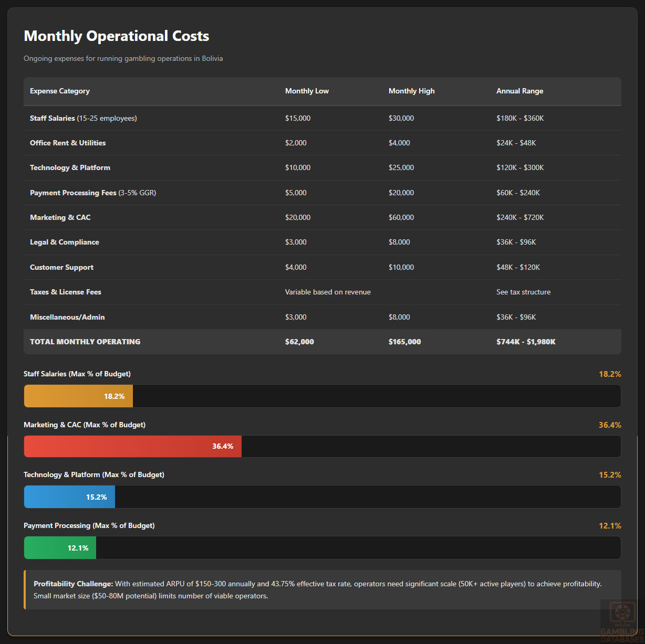Click the Customer Support row label

61,267
